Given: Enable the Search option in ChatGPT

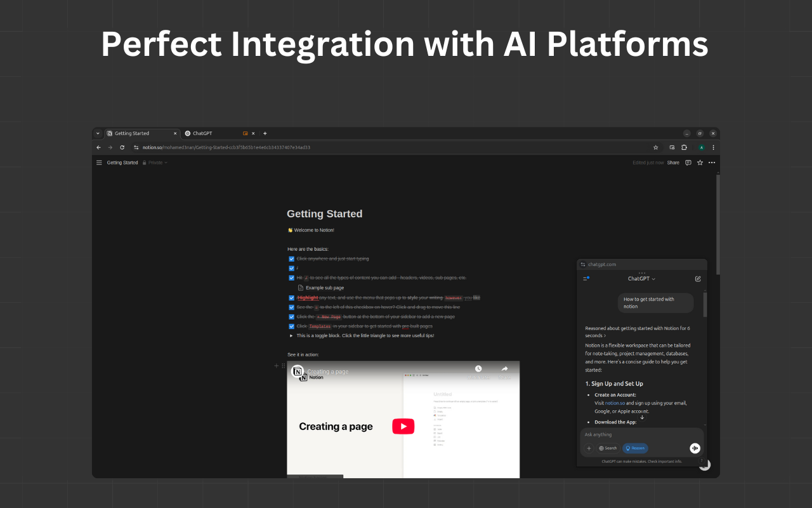Looking at the screenshot, I should [608, 448].
